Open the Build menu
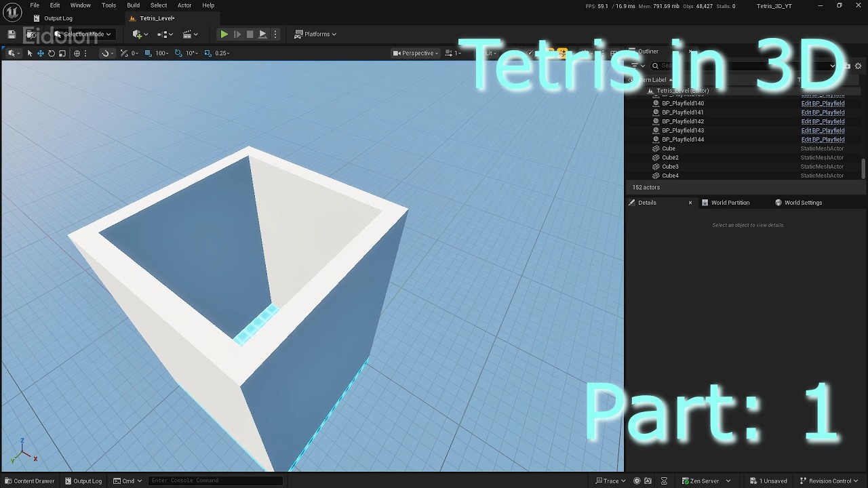The width and height of the screenshot is (868, 488). point(133,5)
